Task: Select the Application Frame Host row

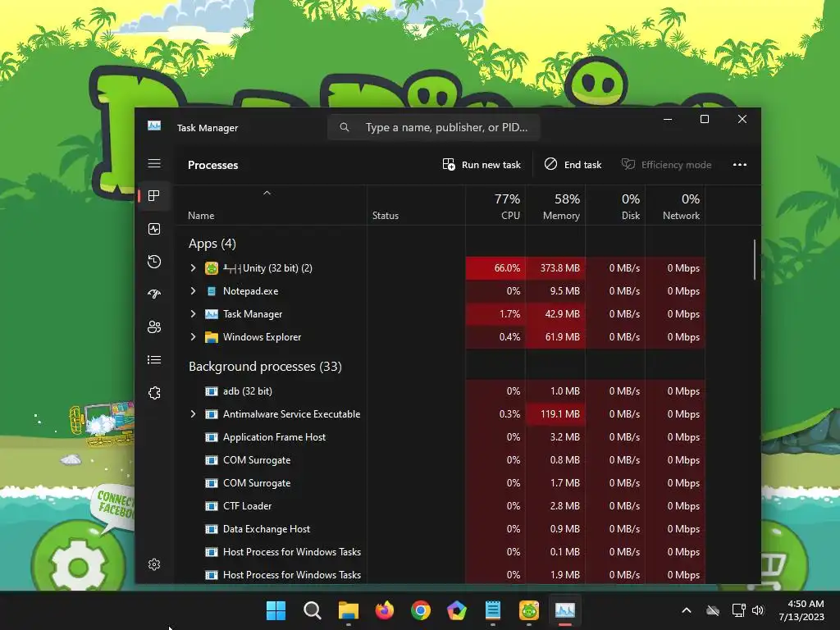Action: point(440,437)
